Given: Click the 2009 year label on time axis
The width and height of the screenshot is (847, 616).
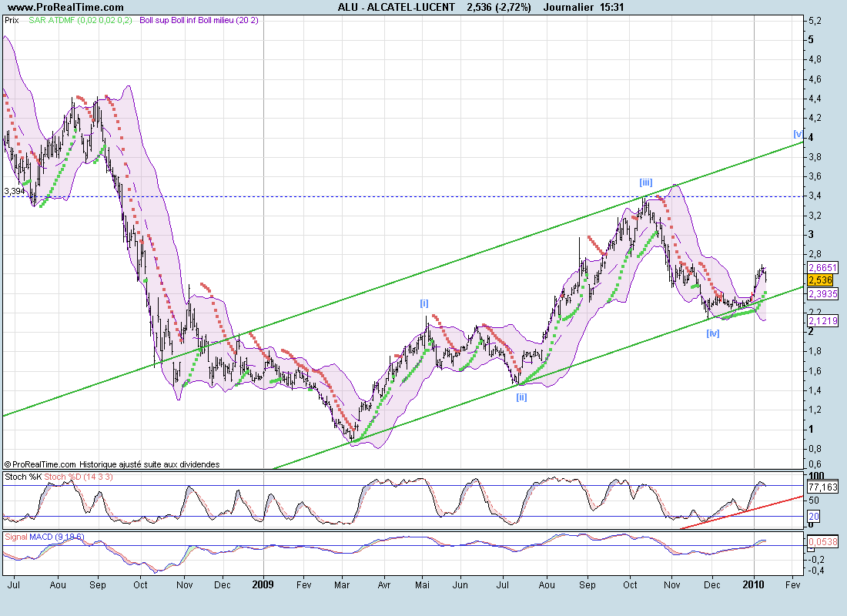Looking at the screenshot, I should pos(263,584).
